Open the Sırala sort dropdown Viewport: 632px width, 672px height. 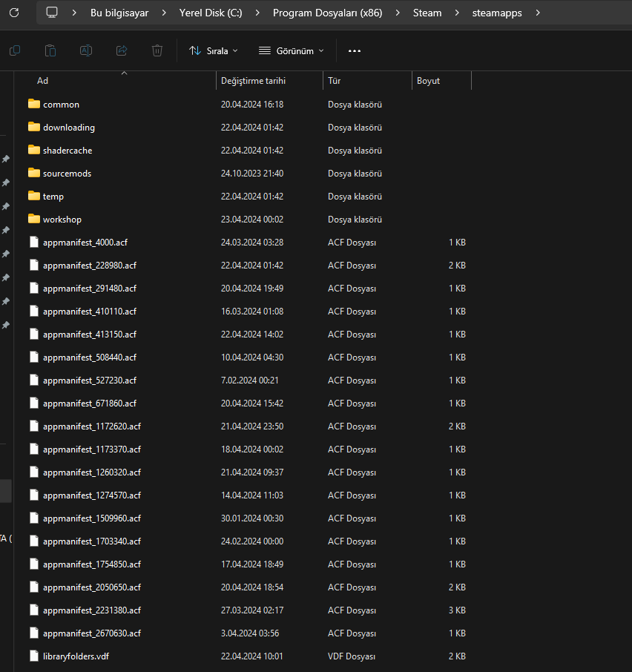[x=214, y=51]
